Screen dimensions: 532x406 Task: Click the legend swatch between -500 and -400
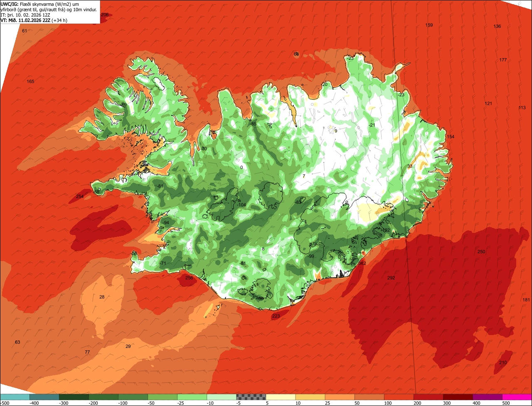pos(15,397)
